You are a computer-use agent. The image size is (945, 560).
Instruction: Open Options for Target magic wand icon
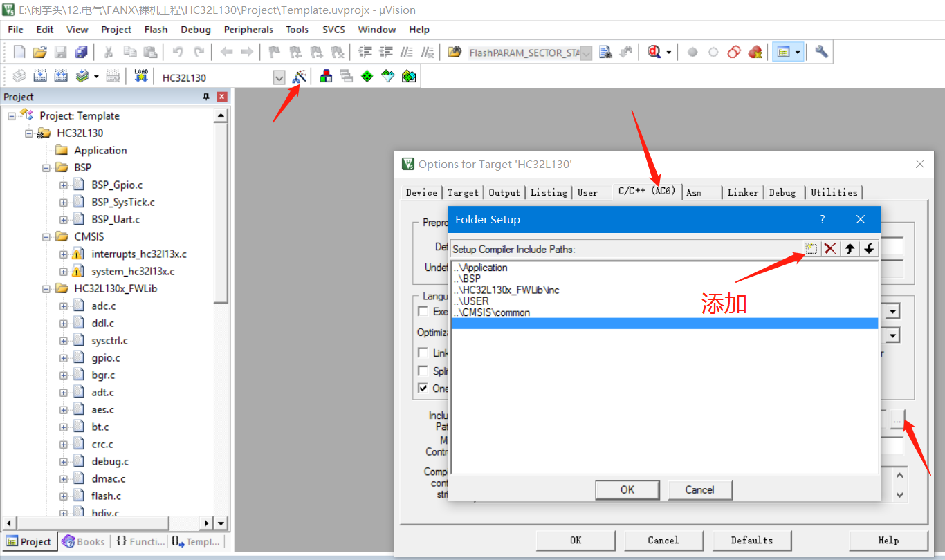tap(299, 77)
